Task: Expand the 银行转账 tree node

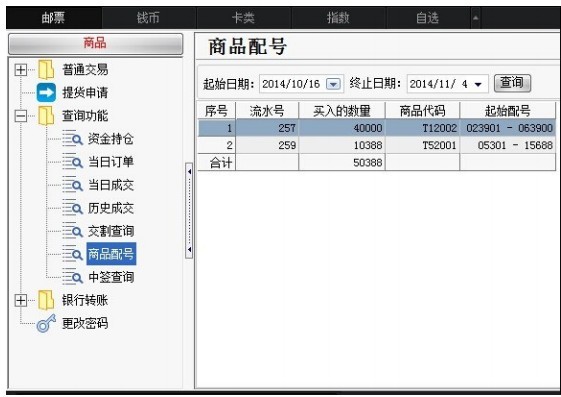Action: (x=21, y=300)
